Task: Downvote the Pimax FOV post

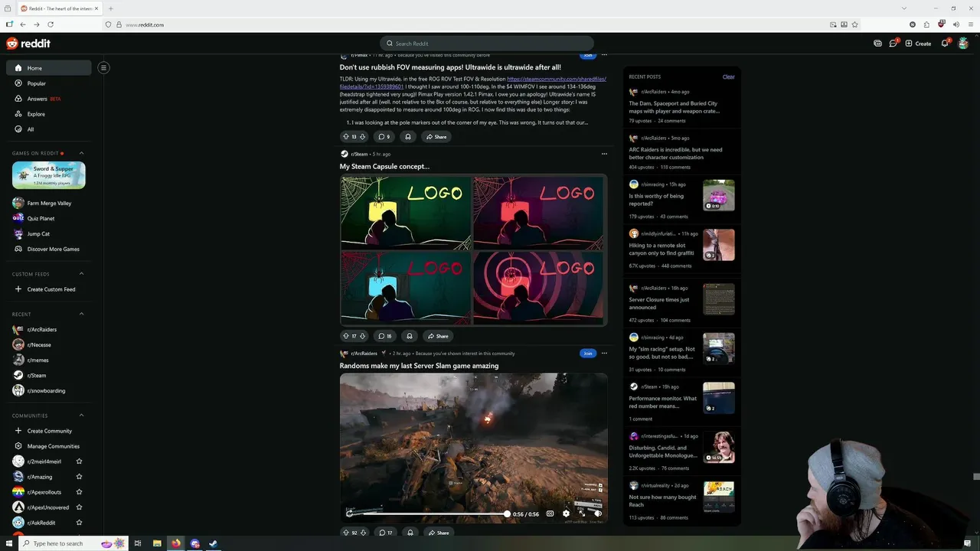Action: point(362,137)
